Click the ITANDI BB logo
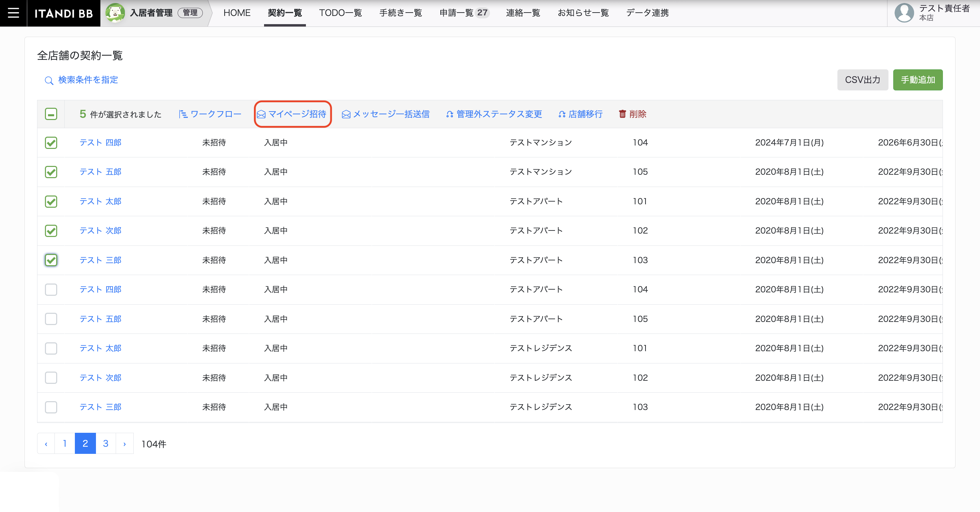Image resolution: width=980 pixels, height=512 pixels. click(64, 13)
